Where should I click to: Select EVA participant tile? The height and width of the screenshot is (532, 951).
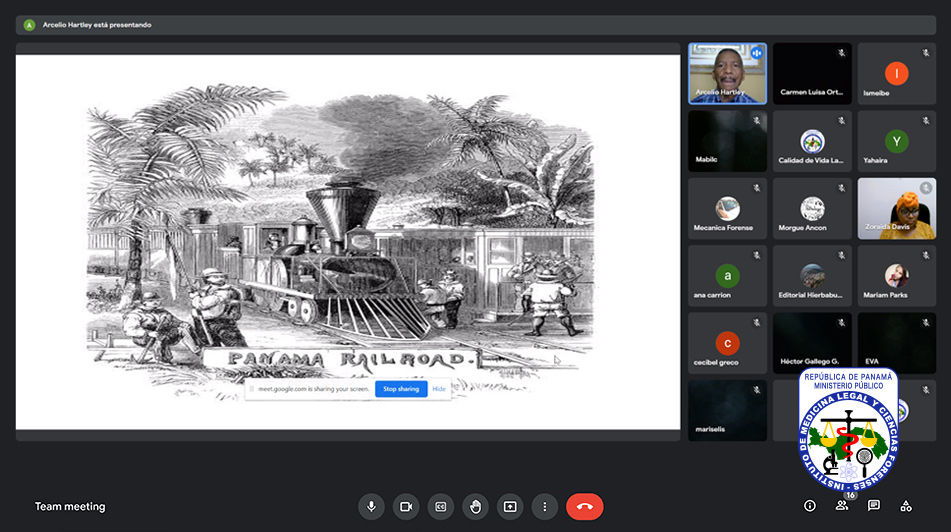(x=896, y=343)
